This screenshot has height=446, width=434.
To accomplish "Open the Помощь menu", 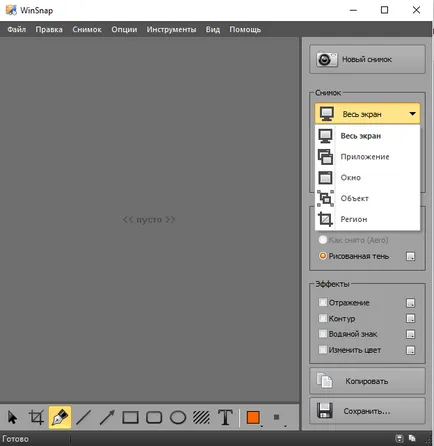I will tap(245, 29).
